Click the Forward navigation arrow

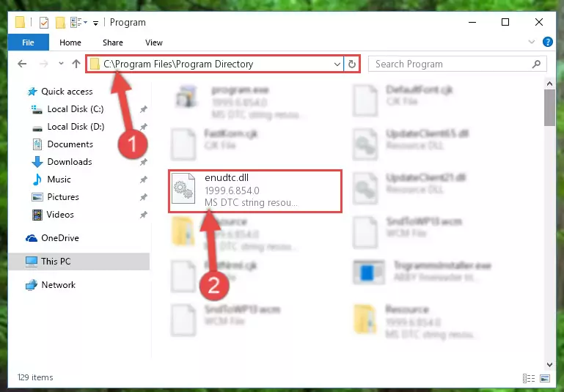click(x=43, y=64)
